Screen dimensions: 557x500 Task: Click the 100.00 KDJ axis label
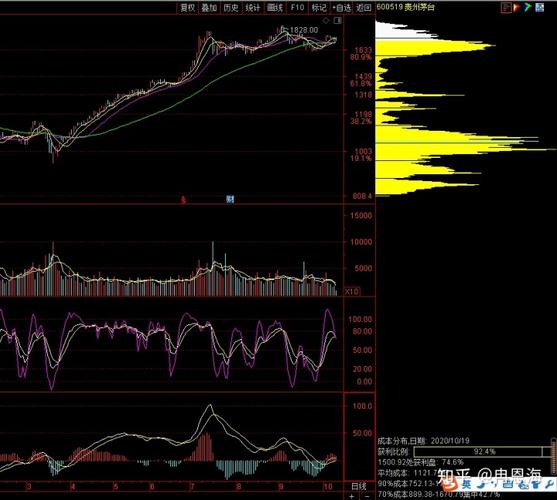tap(360, 319)
